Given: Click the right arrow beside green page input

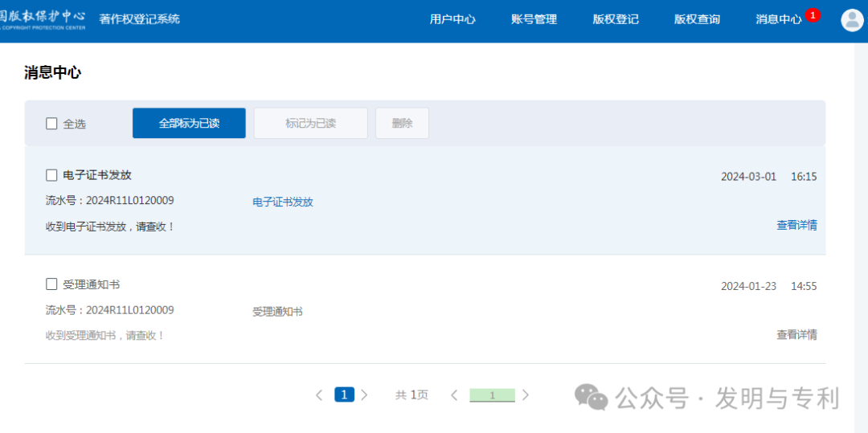Looking at the screenshot, I should 526,395.
